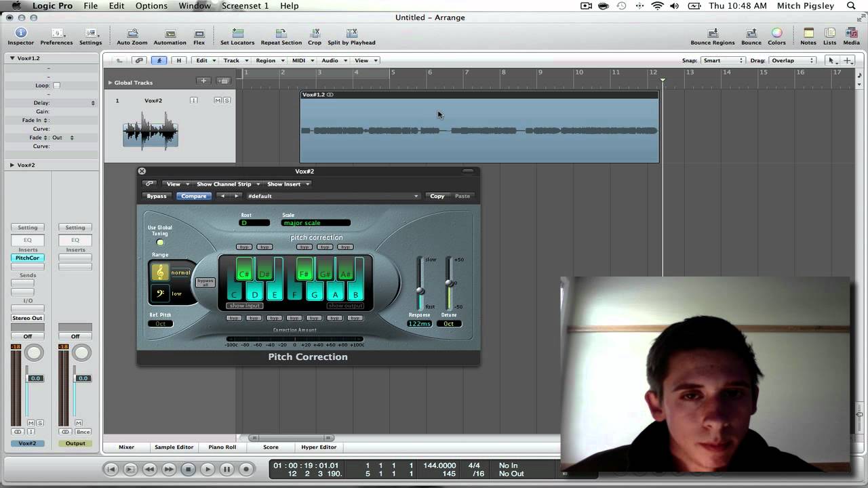Image resolution: width=868 pixels, height=488 pixels.
Task: Click the PitchCor insert slot
Action: click(28, 258)
